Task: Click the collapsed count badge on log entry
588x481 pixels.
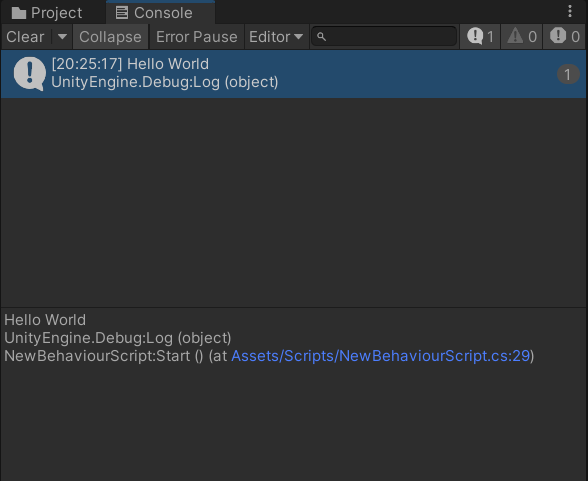Action: pyautogui.click(x=568, y=74)
